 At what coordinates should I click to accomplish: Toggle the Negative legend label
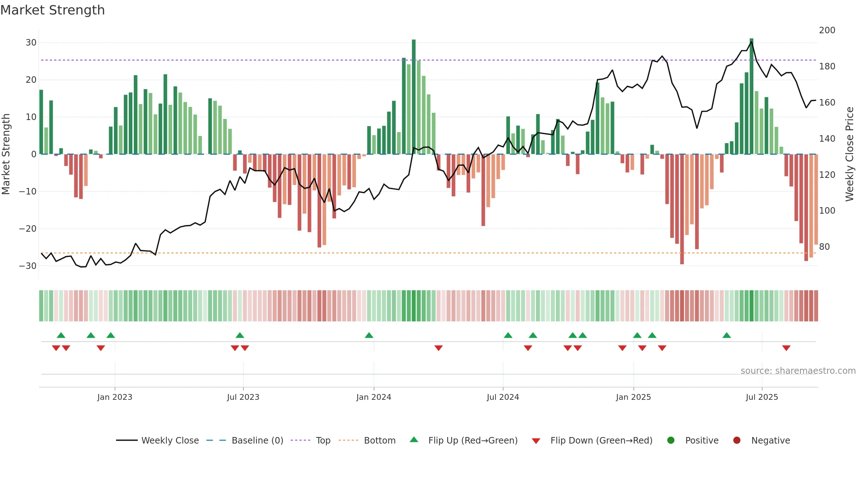tap(771, 440)
